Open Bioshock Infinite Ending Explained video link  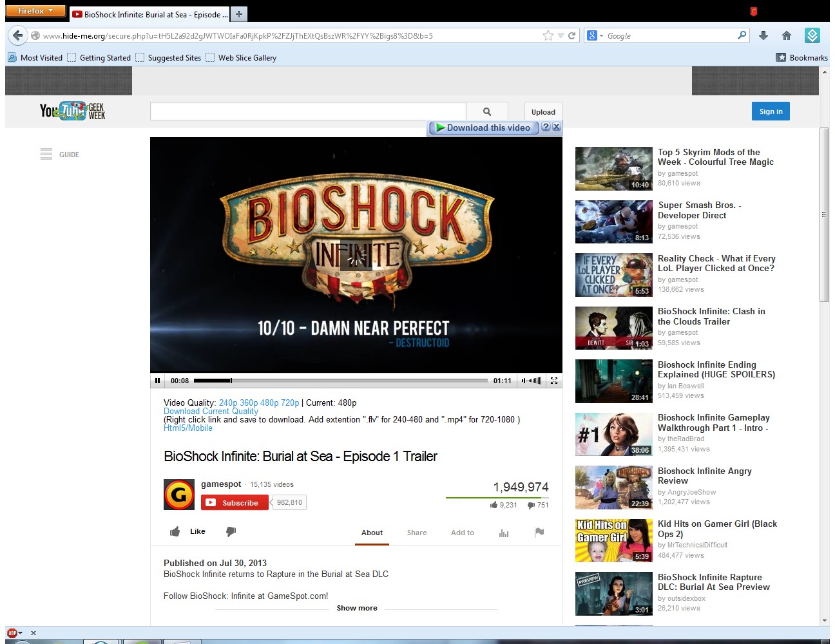pos(716,370)
